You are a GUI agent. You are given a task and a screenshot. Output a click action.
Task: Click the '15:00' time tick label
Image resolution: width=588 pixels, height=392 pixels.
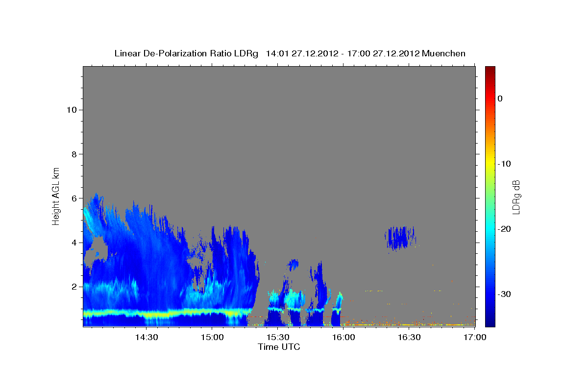click(212, 337)
